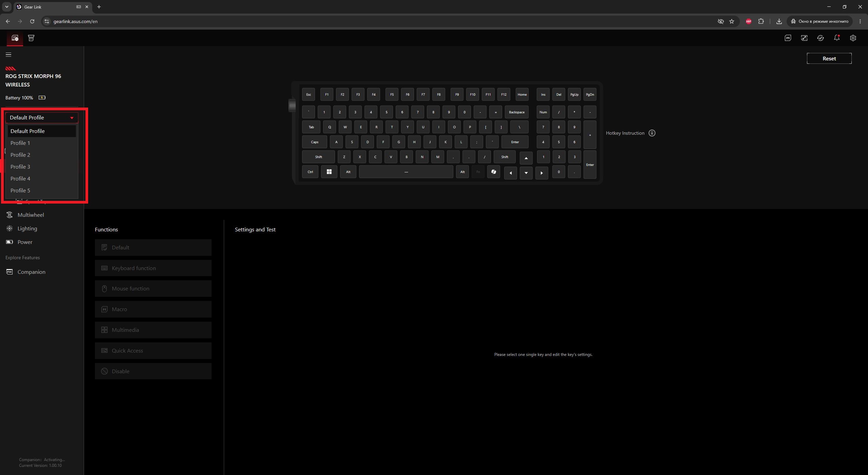Image resolution: width=868 pixels, height=475 pixels.
Task: Choose Default Profile from the list
Action: coord(42,131)
